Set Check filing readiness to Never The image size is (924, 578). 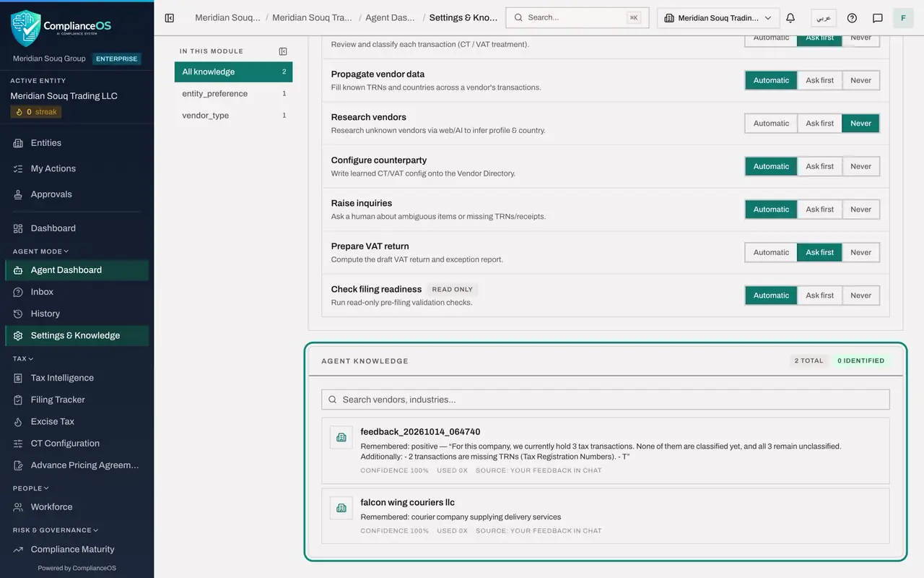pyautogui.click(x=860, y=296)
